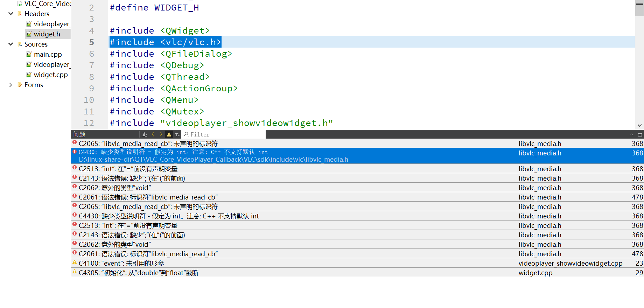Screen dimensions: 644x308
Task: Select the Sources folder label
Action: coord(36,44)
